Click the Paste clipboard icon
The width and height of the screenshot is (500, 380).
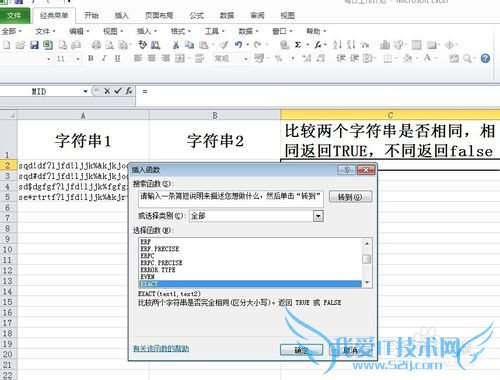[203, 45]
